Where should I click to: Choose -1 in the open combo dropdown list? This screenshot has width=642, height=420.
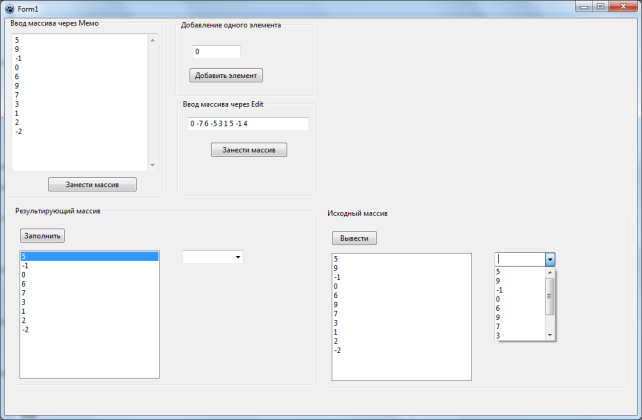click(520, 290)
